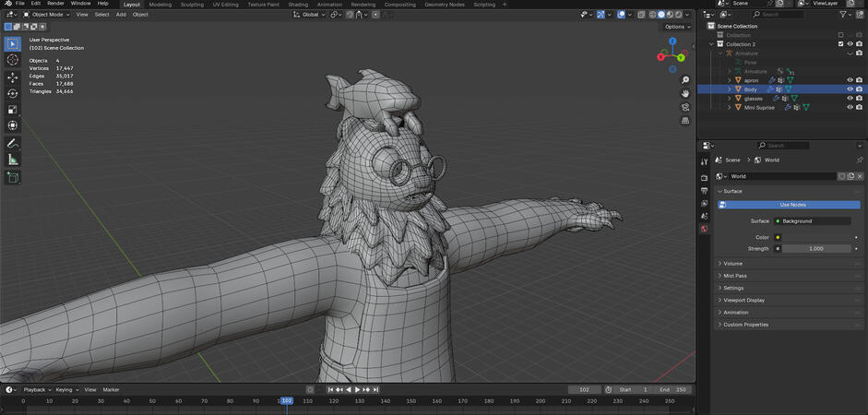Expand the Mist Pass section
Viewport: 868px width, 415px height.
(x=735, y=276)
